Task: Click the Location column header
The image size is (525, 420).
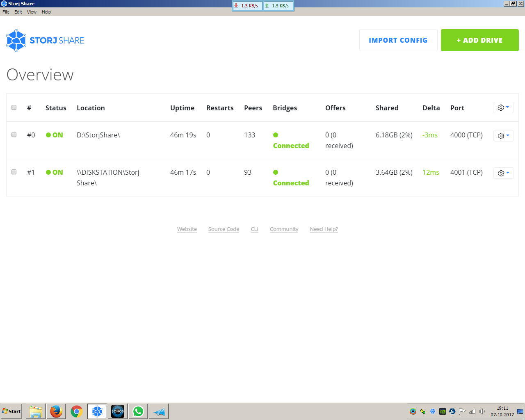Action: 91,108
